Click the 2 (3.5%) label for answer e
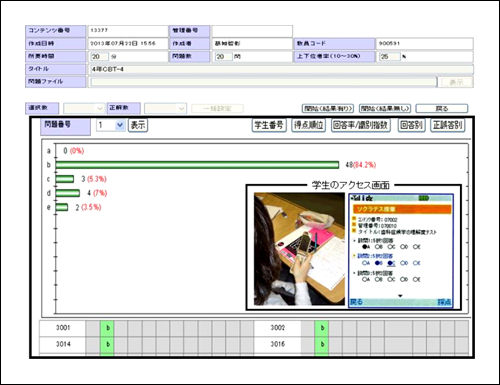 [x=88, y=207]
